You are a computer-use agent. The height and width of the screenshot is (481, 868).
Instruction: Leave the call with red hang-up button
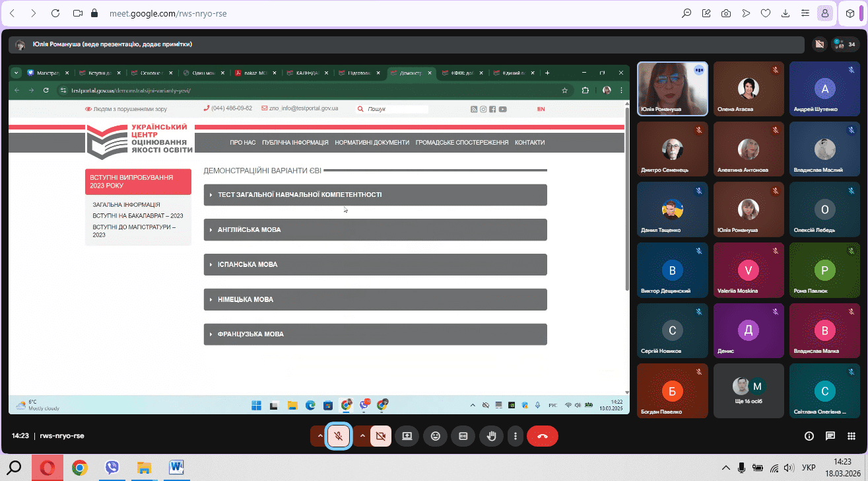tap(543, 436)
